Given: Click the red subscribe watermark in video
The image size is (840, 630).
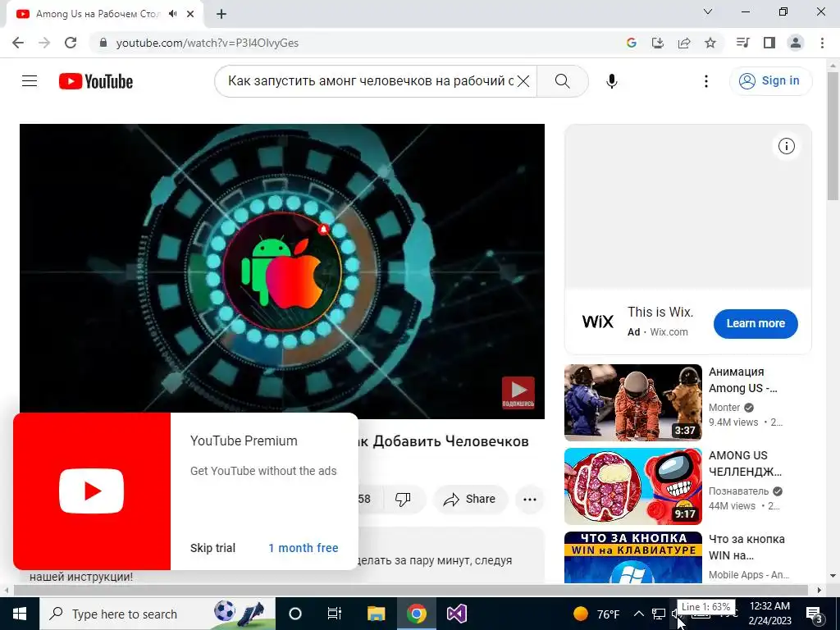Looking at the screenshot, I should click(518, 392).
